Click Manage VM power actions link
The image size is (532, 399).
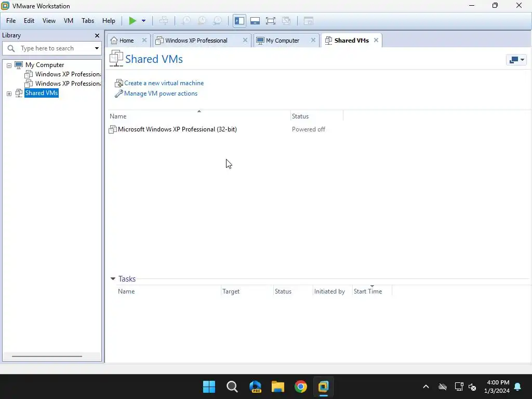(161, 94)
